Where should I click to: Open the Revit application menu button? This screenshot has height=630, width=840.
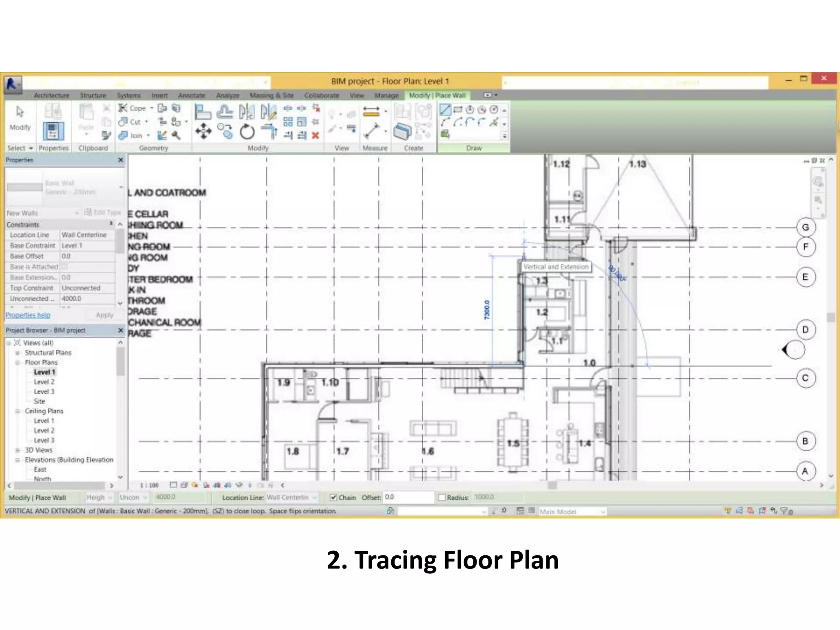[12, 84]
